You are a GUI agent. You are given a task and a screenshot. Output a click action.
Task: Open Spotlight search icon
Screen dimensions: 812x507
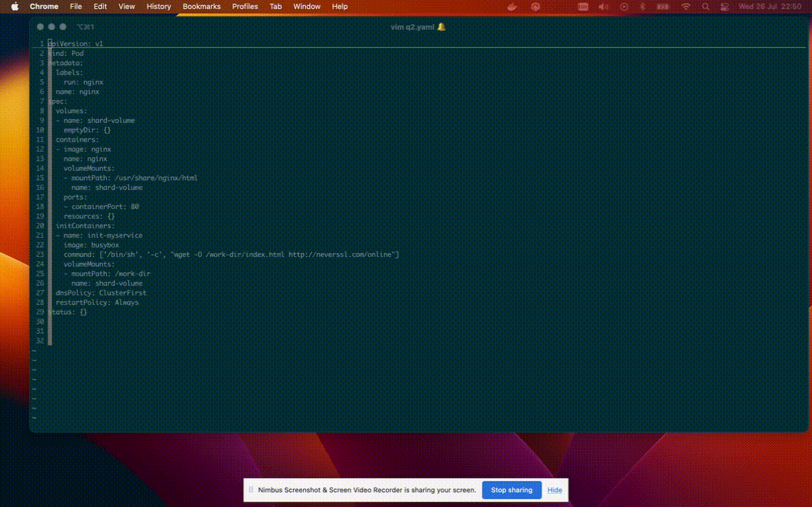[x=705, y=7]
